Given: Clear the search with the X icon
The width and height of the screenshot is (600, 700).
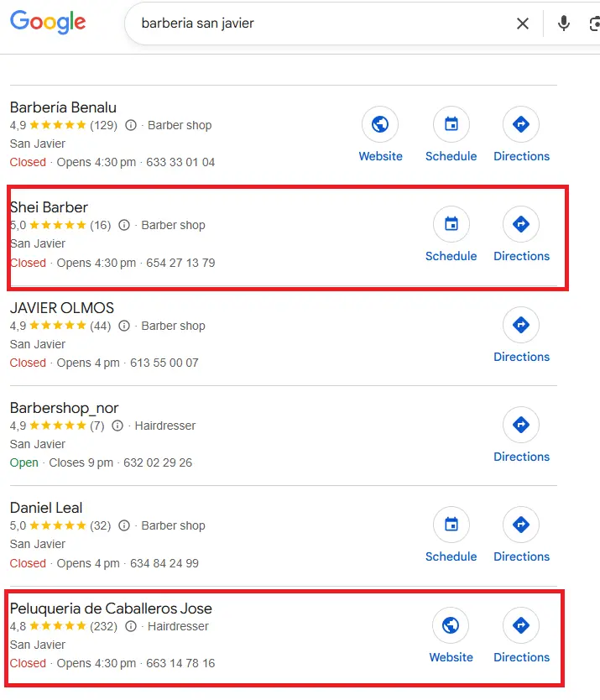Looking at the screenshot, I should point(522,24).
